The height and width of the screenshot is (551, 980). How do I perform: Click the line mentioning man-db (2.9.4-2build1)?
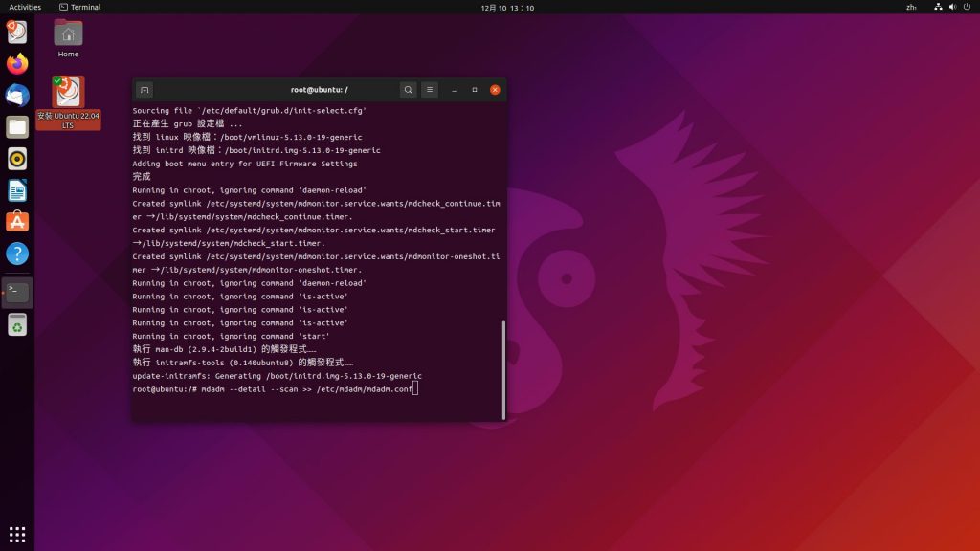(224, 349)
